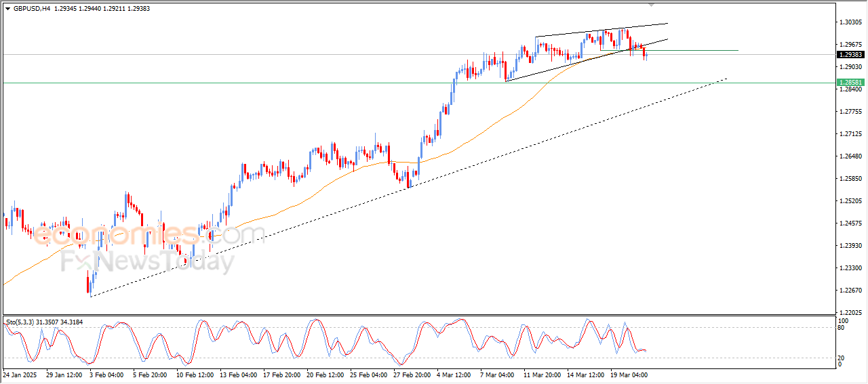Click the 5 Feb 20:00 time label
The height and width of the screenshot is (384, 868).
tap(150, 374)
